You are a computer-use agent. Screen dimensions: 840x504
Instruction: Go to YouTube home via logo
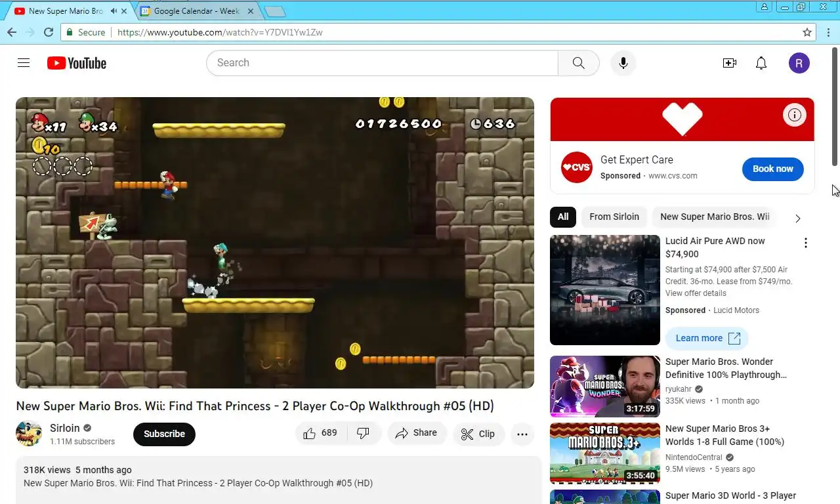tap(77, 63)
